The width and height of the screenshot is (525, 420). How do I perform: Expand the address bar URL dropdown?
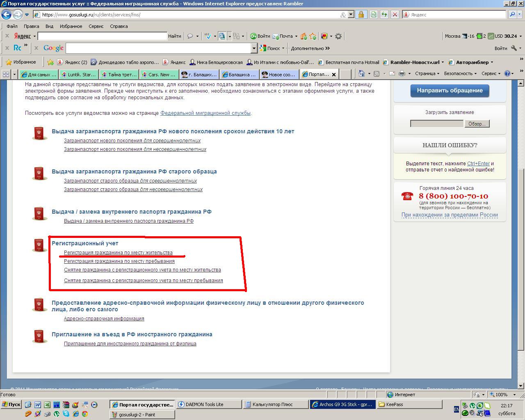pyautogui.click(x=351, y=15)
